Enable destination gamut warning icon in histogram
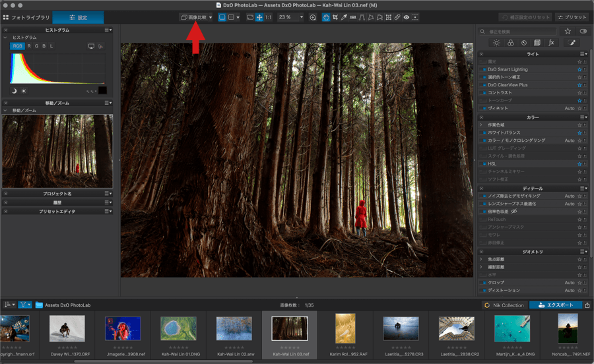Image resolution: width=594 pixels, height=364 pixels. [100, 46]
